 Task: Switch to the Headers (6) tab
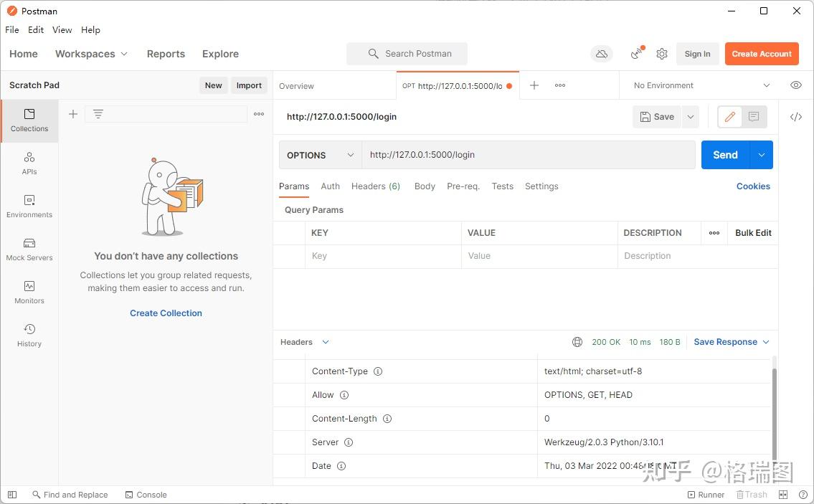(x=376, y=186)
